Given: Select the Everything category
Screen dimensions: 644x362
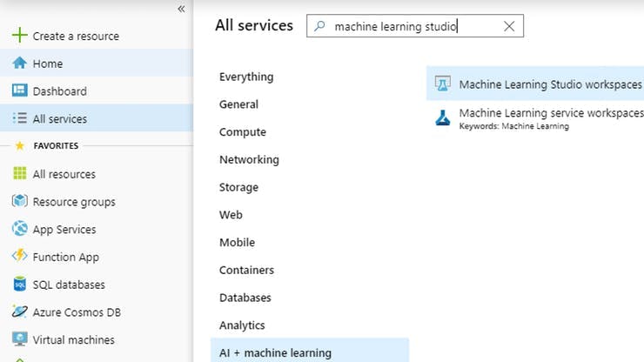Looking at the screenshot, I should click(x=246, y=77).
